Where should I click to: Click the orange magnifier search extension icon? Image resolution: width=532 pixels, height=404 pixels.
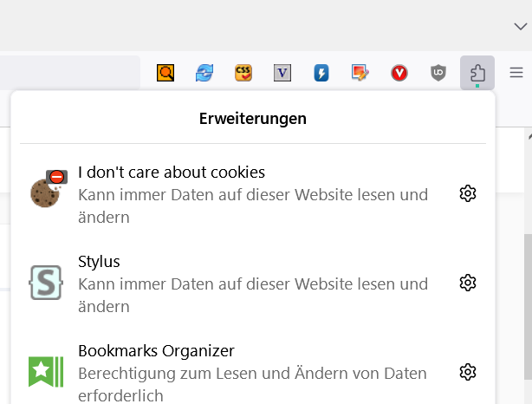point(165,73)
